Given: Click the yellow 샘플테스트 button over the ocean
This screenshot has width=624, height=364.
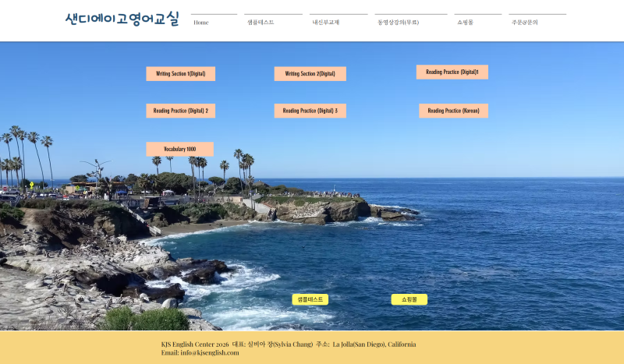Looking at the screenshot, I should [310, 299].
